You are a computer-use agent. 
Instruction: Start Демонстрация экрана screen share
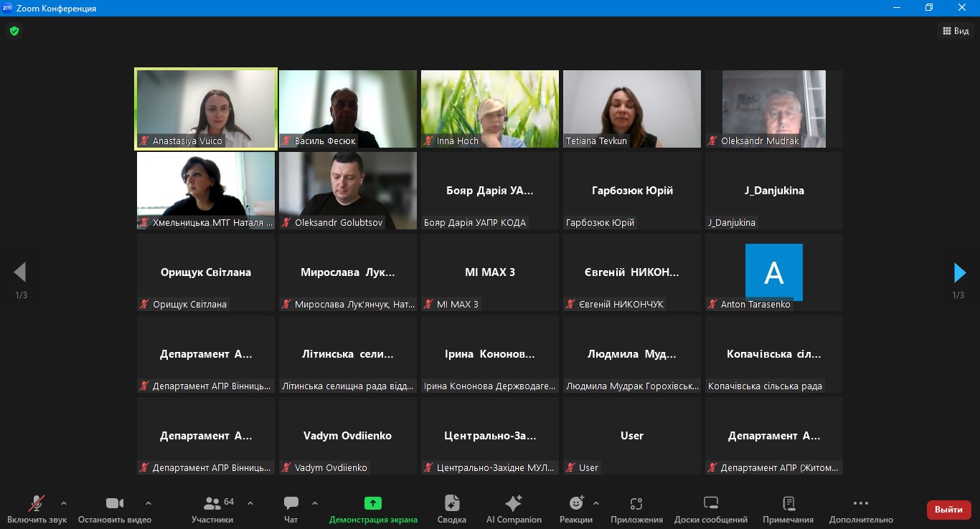(x=372, y=508)
